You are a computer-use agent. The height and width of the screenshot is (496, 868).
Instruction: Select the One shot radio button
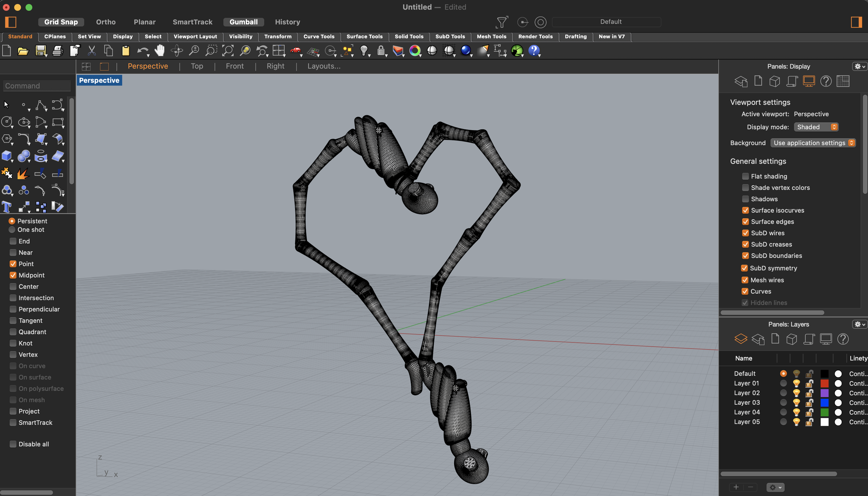12,229
